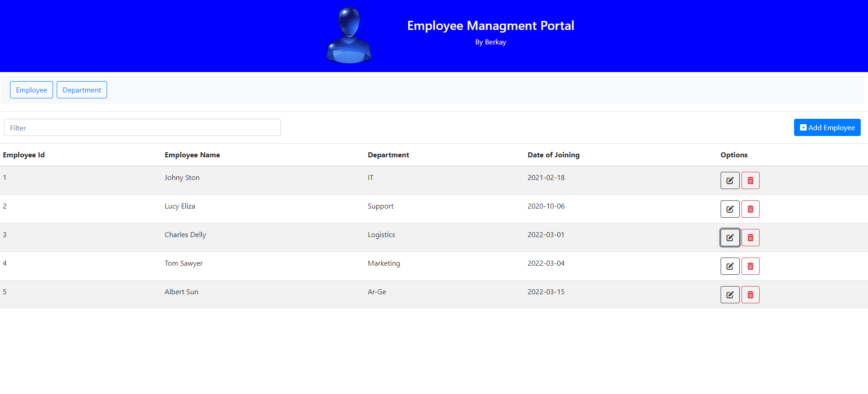Switch to the Department tab
868x394 pixels.
click(x=82, y=90)
